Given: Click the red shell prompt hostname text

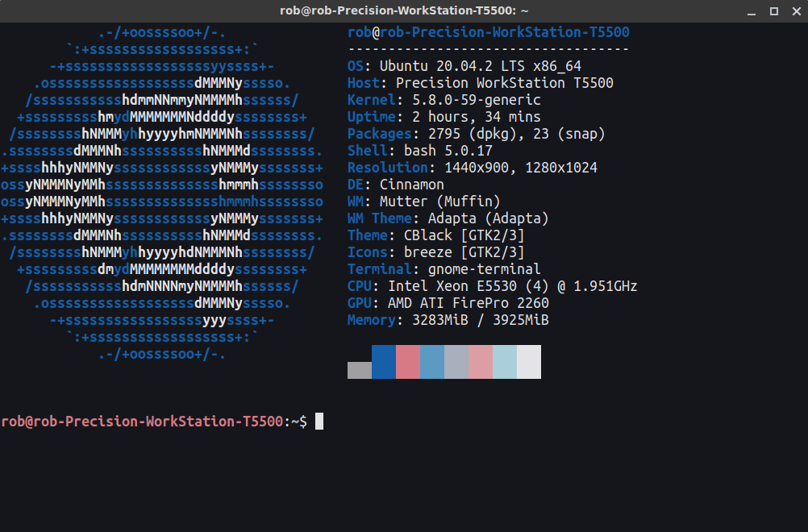Looking at the screenshot, I should pos(141,422).
